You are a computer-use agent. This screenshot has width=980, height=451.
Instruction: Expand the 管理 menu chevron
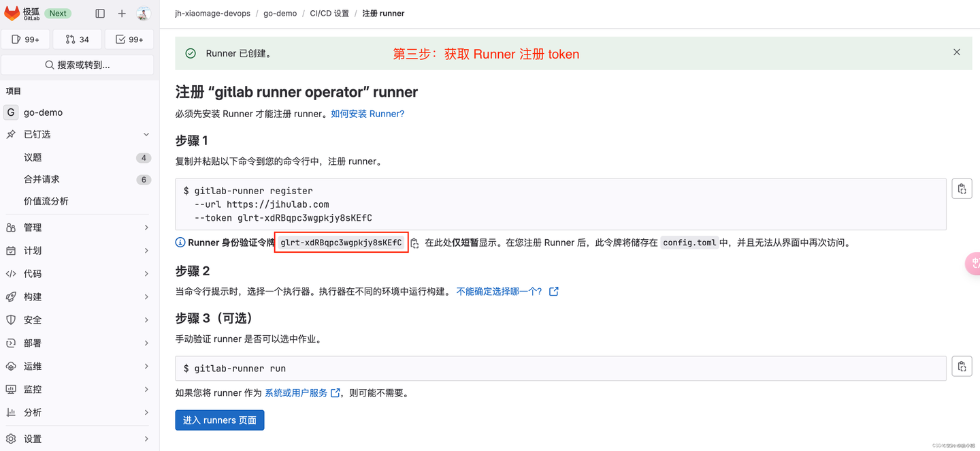tap(146, 228)
